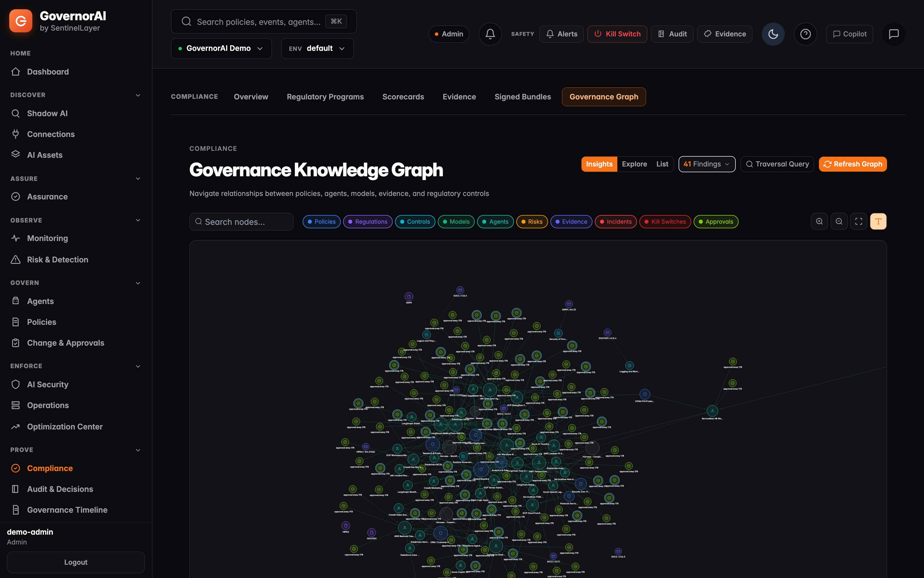Open the help question mark icon
The width and height of the screenshot is (924, 578).
[806, 34]
